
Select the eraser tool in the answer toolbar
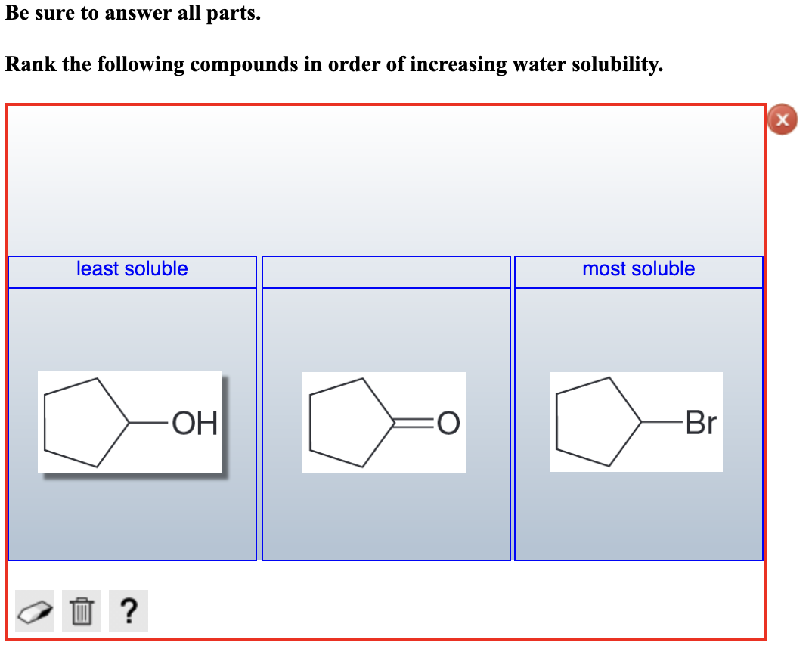[34, 610]
